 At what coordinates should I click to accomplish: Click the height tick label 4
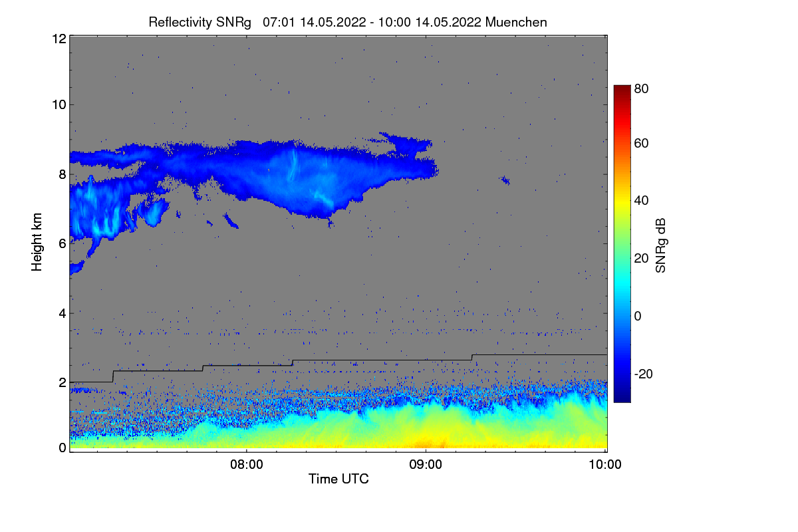click(63, 313)
